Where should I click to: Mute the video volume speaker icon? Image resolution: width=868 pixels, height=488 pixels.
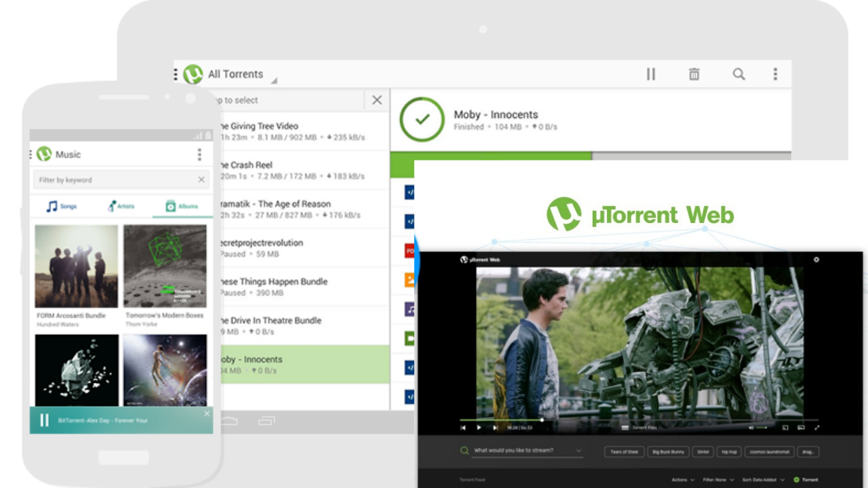[751, 428]
